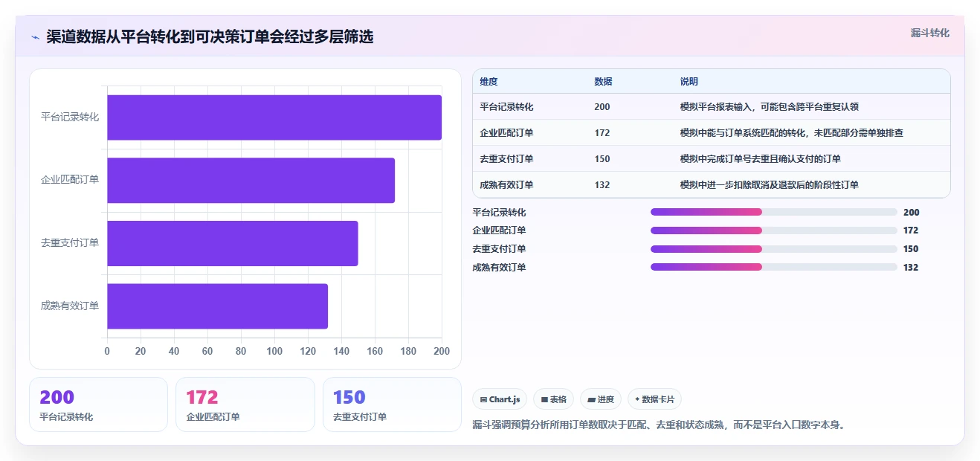This screenshot has width=980, height=461.
Task: Click the footer note starting 漏斗强调预算分析
Action: click(x=659, y=425)
